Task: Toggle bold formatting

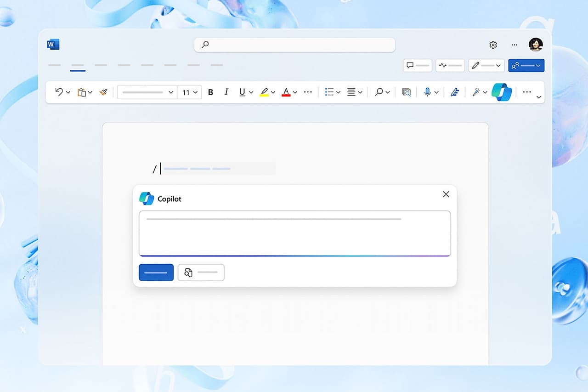Action: click(210, 92)
